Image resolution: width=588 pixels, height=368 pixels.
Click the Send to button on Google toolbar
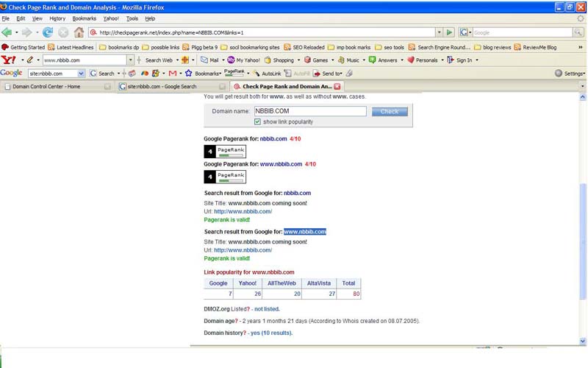point(327,74)
